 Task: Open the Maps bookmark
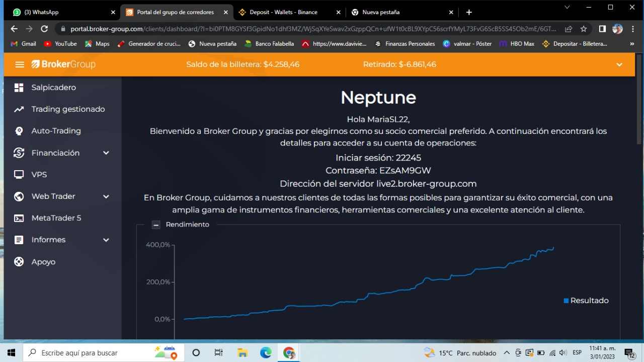point(97,44)
